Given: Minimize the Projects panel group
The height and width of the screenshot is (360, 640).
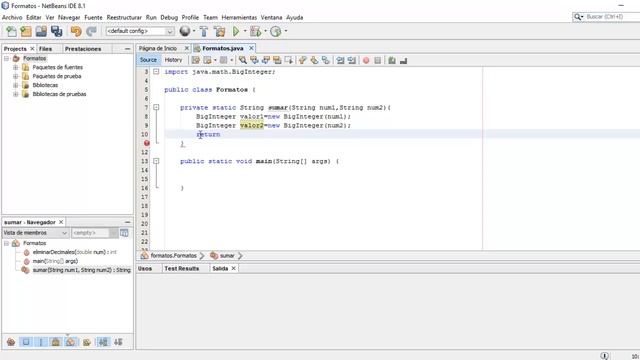Looking at the screenshot, I should point(127,49).
